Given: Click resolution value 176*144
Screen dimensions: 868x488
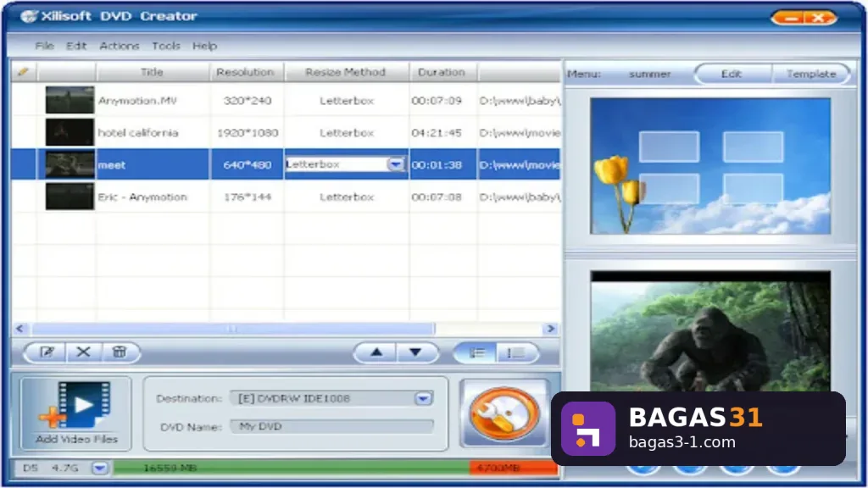Looking at the screenshot, I should (x=248, y=197).
